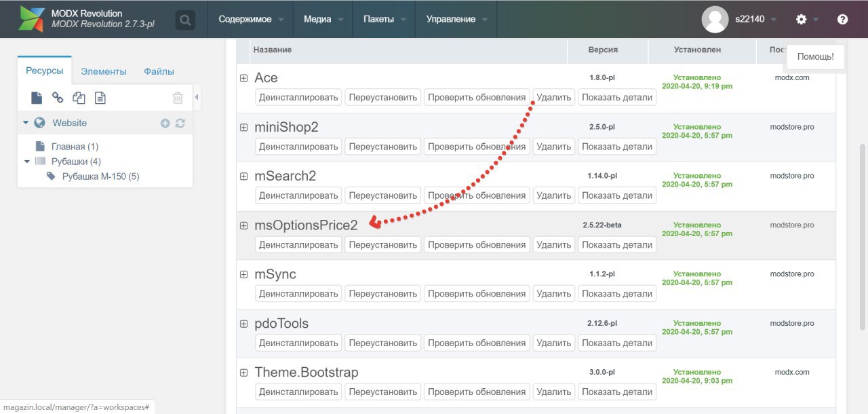Create a new weblink icon
Screen dimensions: 868x414
point(58,98)
